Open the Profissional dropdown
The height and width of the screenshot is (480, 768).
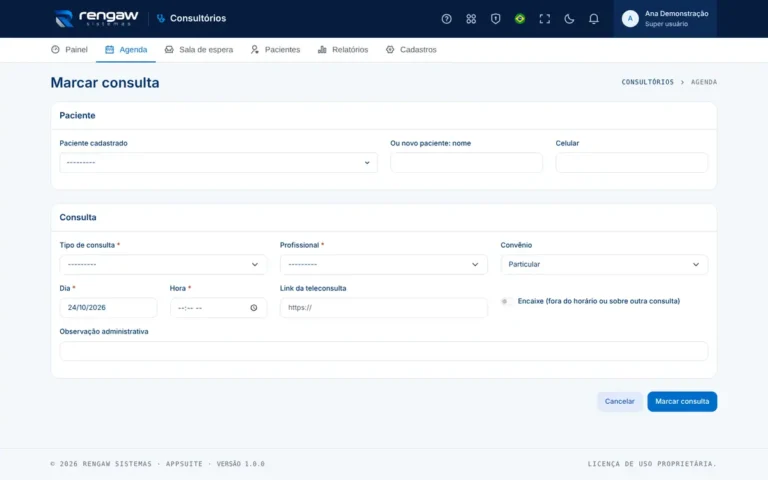pyautogui.click(x=384, y=264)
